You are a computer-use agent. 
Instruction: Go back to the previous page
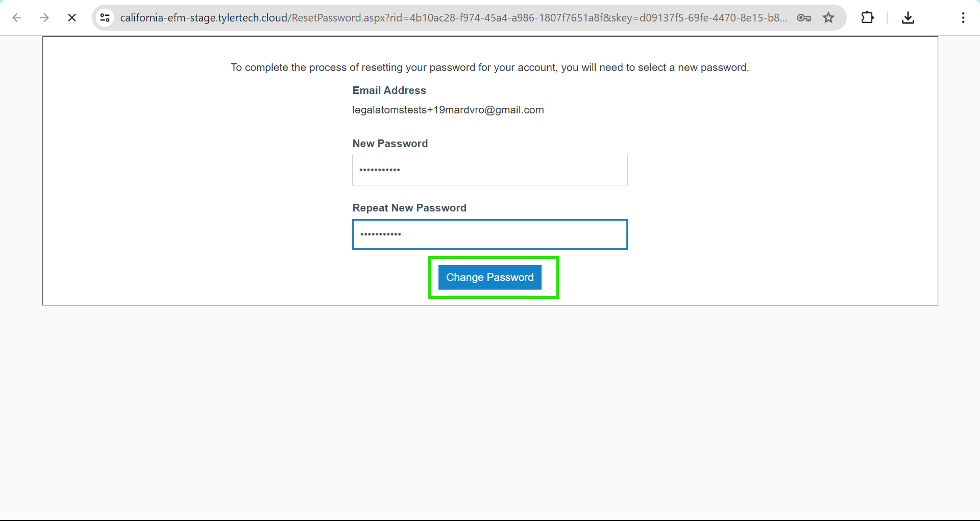tap(17, 18)
